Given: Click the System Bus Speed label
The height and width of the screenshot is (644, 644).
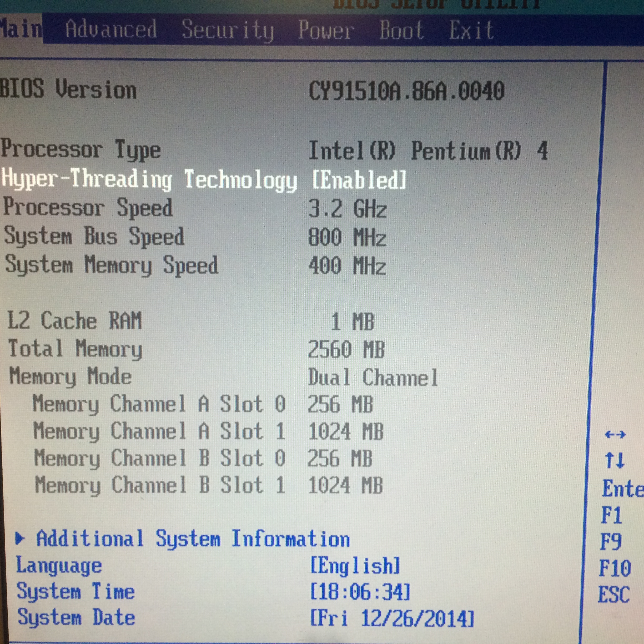Looking at the screenshot, I should 94,237.
